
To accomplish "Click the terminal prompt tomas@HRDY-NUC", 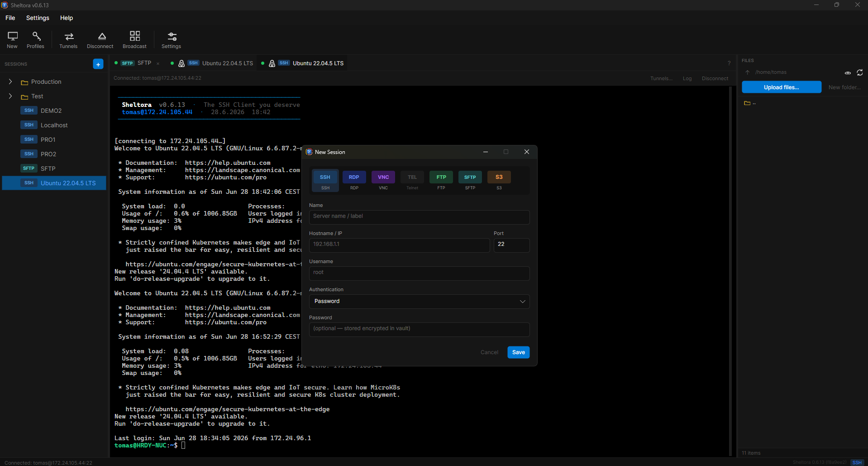I will 140,446.
